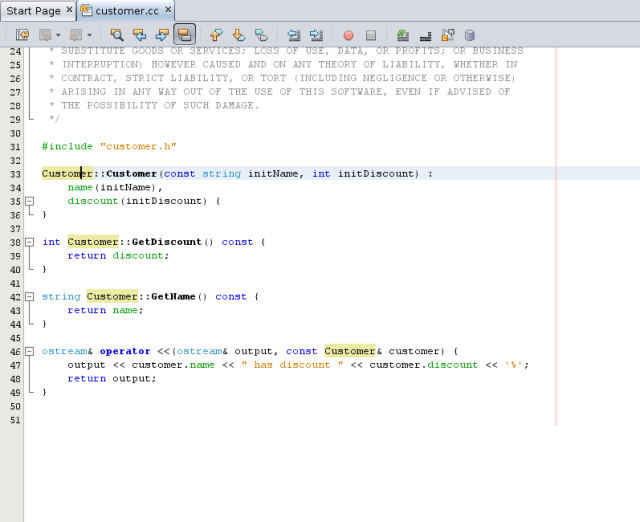Click line number 33 in the gutter
640x522 pixels.
15,174
